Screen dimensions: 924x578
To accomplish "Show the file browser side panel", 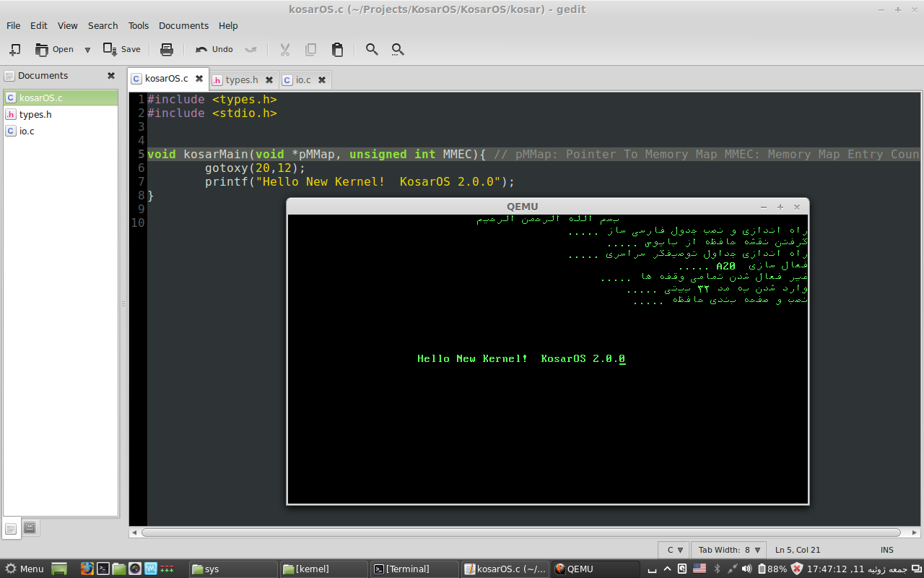I will pos(30,528).
